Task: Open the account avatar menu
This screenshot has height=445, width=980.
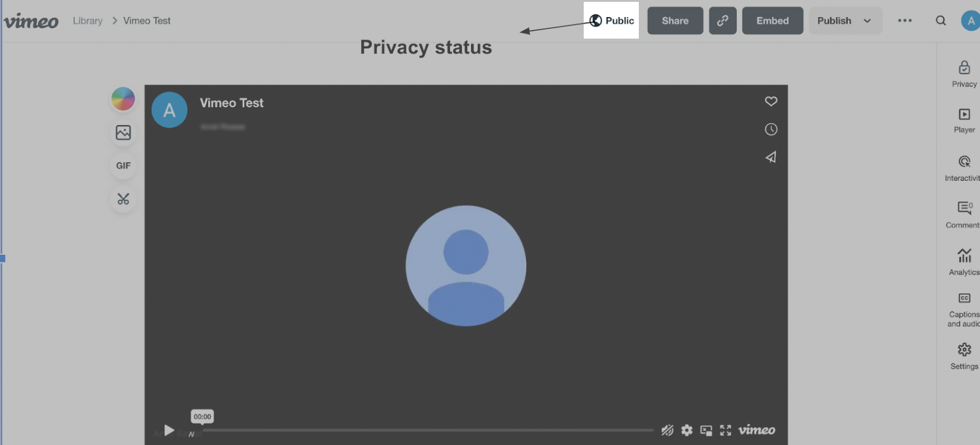Action: coord(970,21)
